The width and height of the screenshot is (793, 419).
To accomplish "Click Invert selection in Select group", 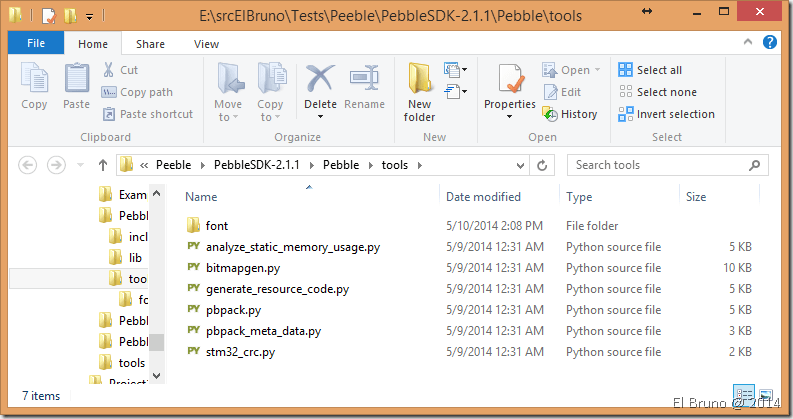I will point(666,114).
